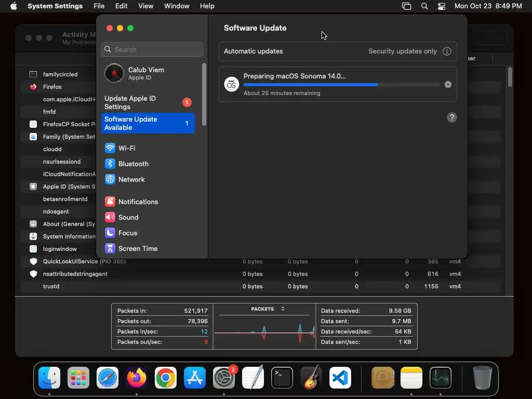Open the File menu
Screen dimensions: 532x399
point(99,6)
